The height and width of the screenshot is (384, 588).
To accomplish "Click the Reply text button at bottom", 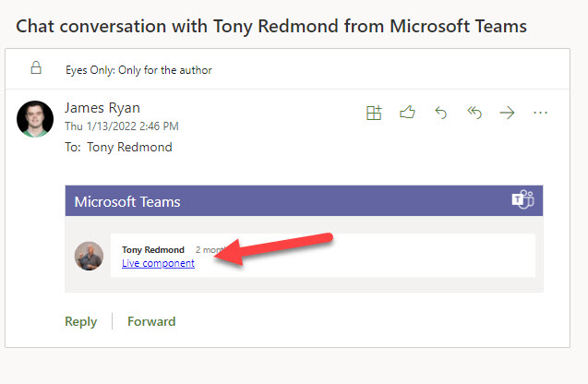I will click(80, 321).
